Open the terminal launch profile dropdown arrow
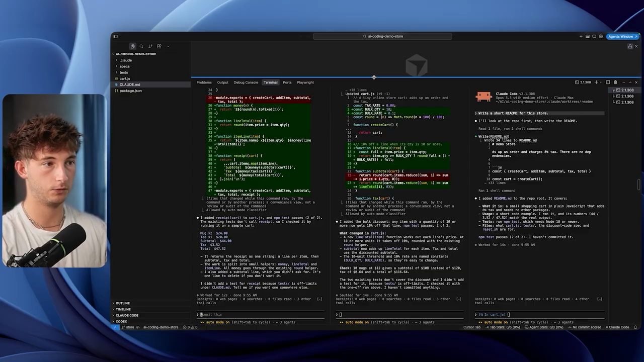This screenshot has height=362, width=644. pos(601,82)
